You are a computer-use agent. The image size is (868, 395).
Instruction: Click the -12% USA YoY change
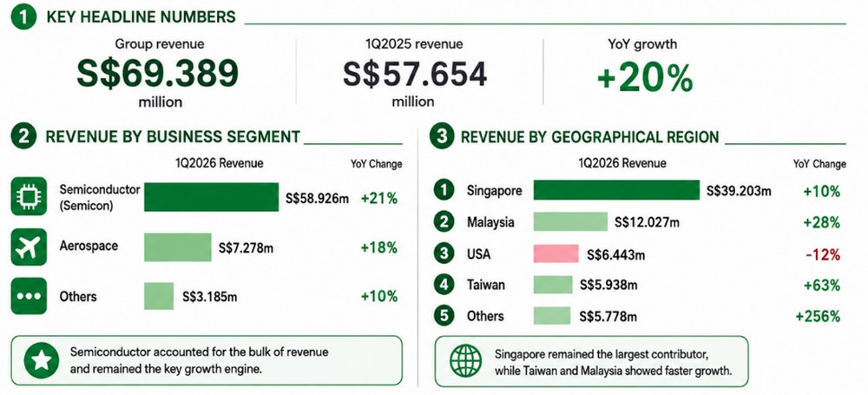pyautogui.click(x=824, y=255)
